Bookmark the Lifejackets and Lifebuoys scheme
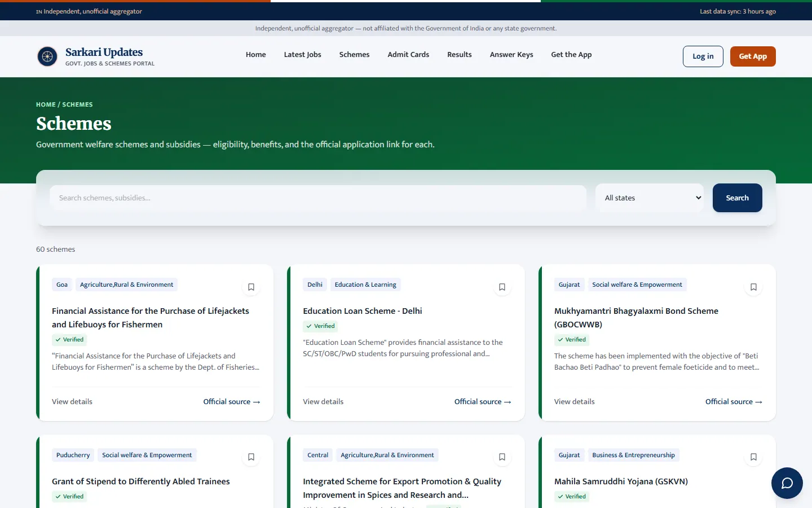Screen dimensions: 812x508 coord(251,287)
